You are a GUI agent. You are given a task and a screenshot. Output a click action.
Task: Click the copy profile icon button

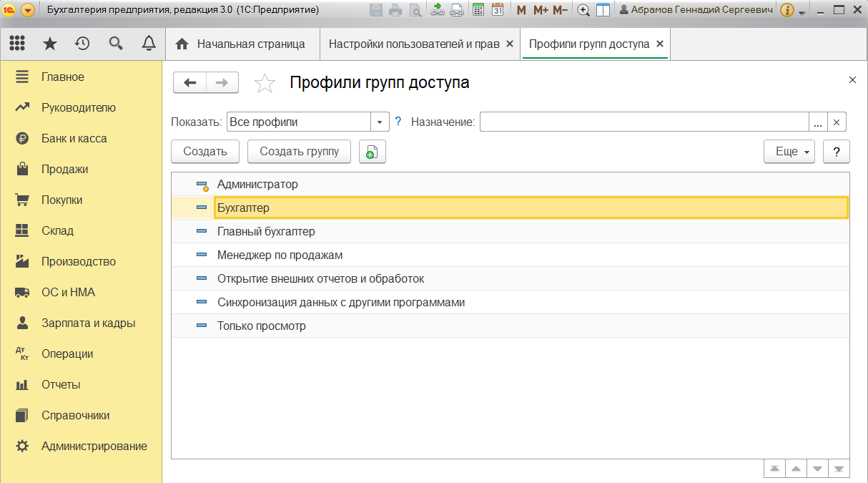click(x=372, y=152)
